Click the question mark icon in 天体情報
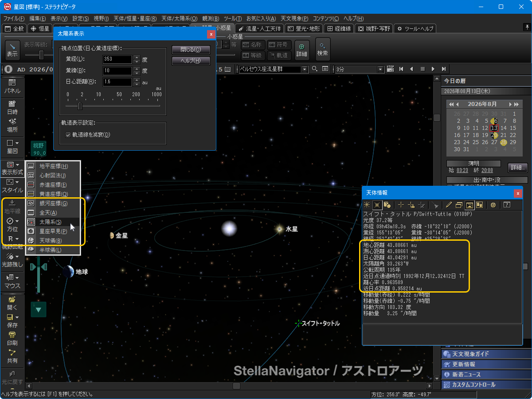The width and height of the screenshot is (532, 399). (507, 205)
